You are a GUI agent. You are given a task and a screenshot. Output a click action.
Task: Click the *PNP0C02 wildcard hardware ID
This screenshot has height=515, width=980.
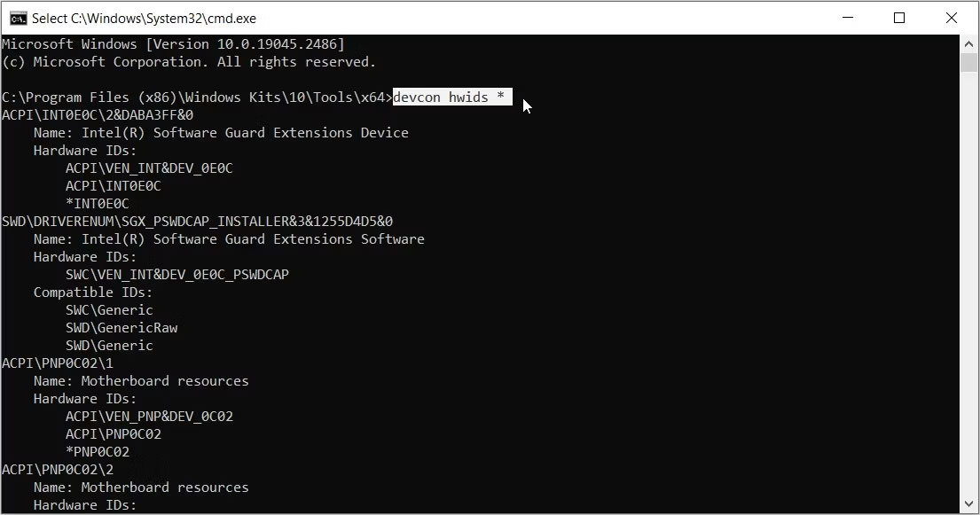coord(98,451)
